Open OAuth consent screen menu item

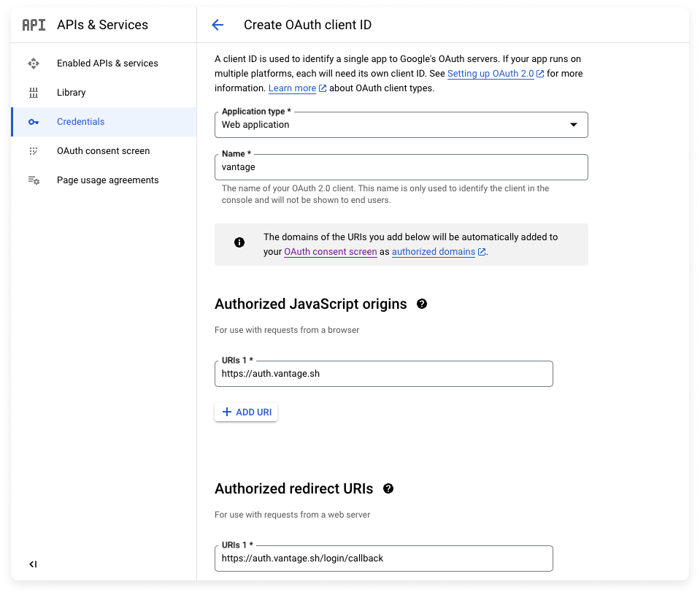(x=104, y=151)
